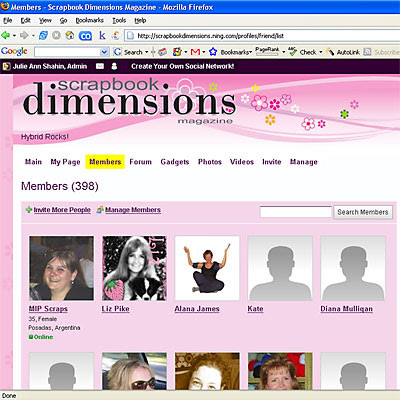Image resolution: width=400 pixels, height=400 pixels.
Task: Click the Ning friends person icon
Action: point(114,66)
